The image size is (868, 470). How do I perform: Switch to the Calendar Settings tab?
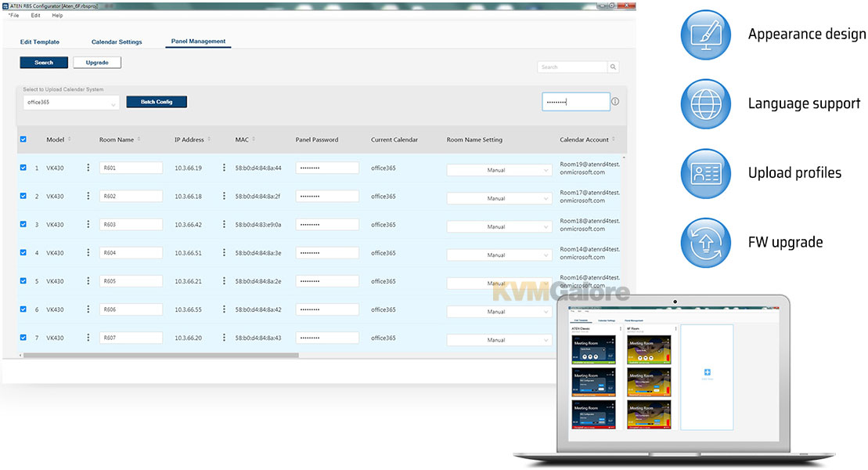[117, 42]
